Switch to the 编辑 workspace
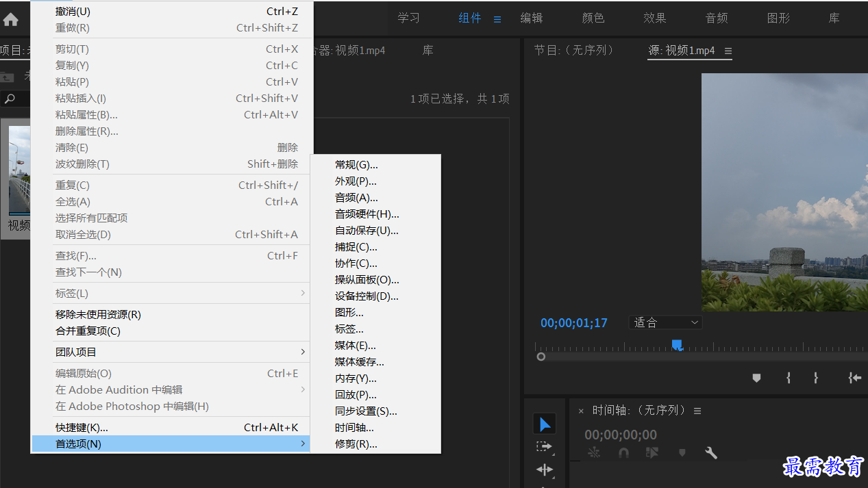 [x=532, y=18]
